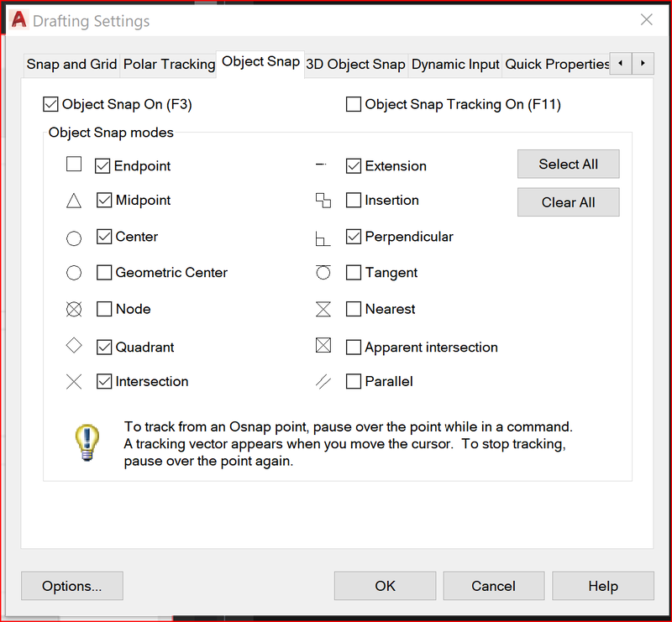Image resolution: width=672 pixels, height=622 pixels.
Task: Click the Nearest hourglass snap marker icon
Action: coord(323,310)
